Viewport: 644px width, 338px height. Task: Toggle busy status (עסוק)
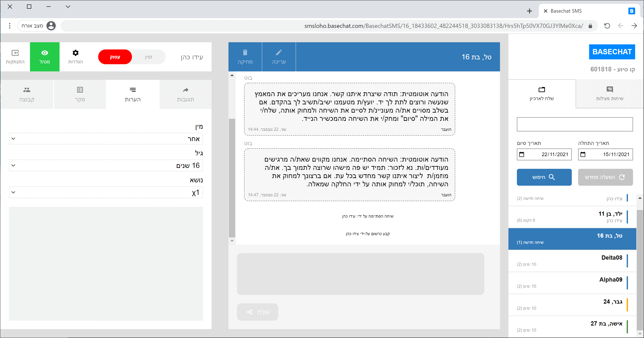coord(115,57)
